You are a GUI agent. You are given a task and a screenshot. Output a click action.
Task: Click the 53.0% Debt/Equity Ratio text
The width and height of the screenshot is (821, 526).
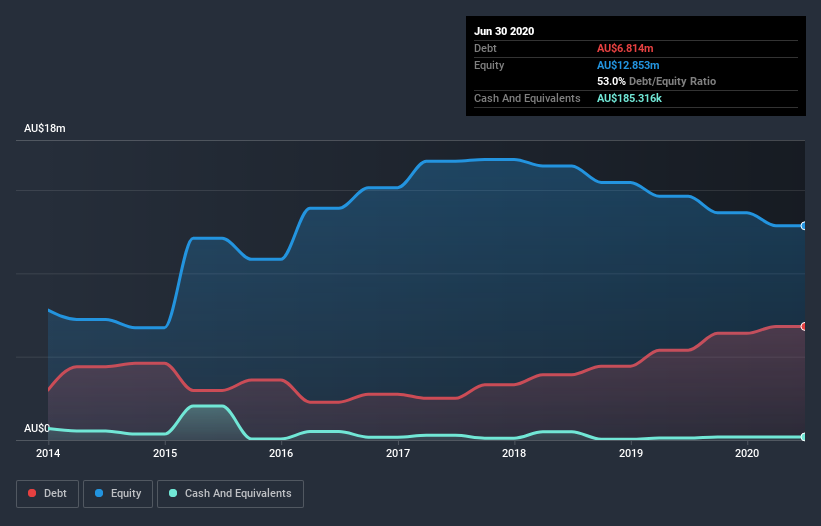[657, 81]
